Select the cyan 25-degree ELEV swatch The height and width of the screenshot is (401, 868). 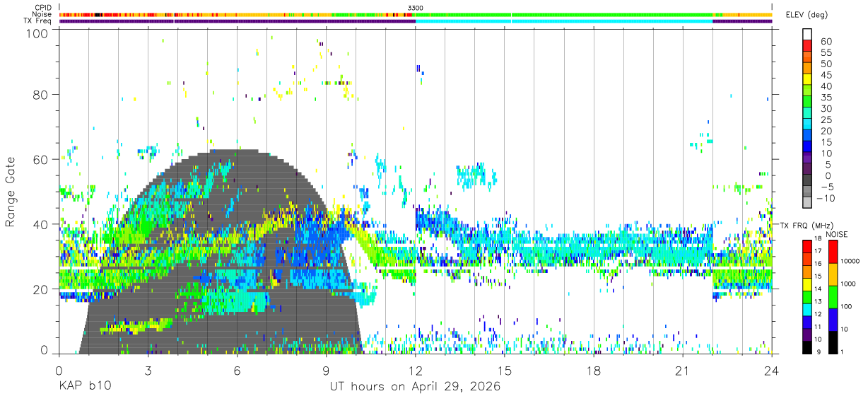point(807,125)
